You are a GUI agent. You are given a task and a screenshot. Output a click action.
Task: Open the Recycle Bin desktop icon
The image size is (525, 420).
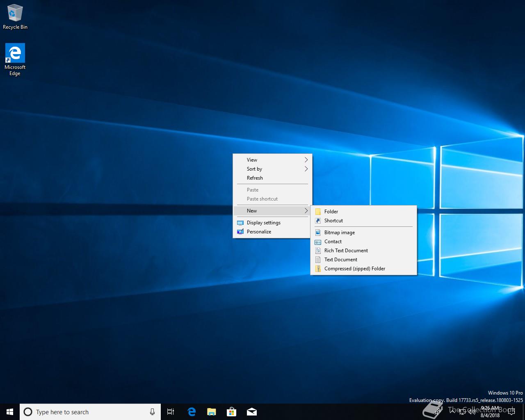[15, 17]
